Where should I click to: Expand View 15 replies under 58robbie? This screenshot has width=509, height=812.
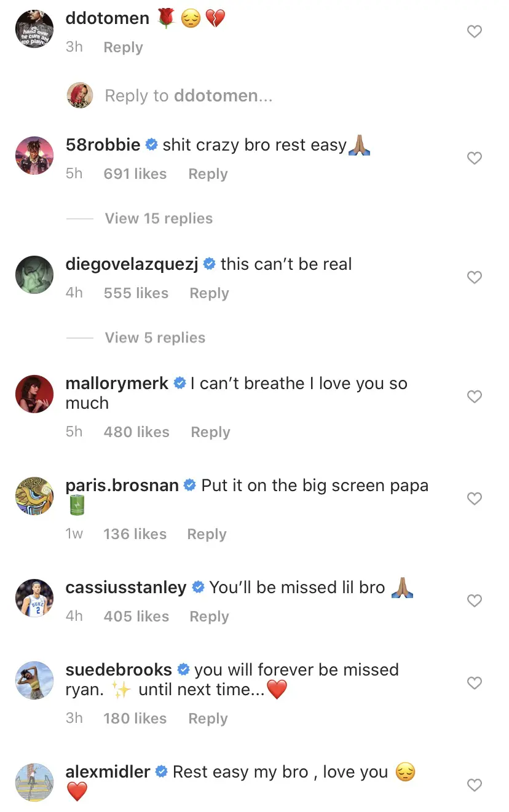(159, 218)
